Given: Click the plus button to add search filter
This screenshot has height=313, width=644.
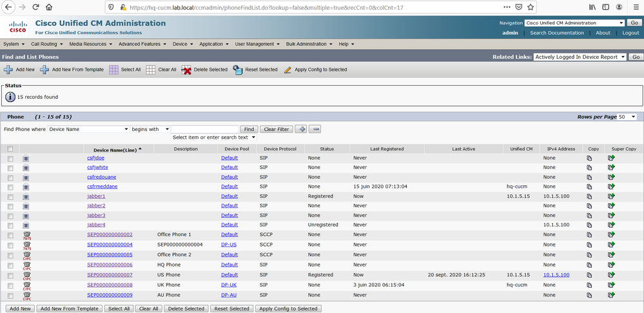Looking at the screenshot, I should (x=302, y=129).
